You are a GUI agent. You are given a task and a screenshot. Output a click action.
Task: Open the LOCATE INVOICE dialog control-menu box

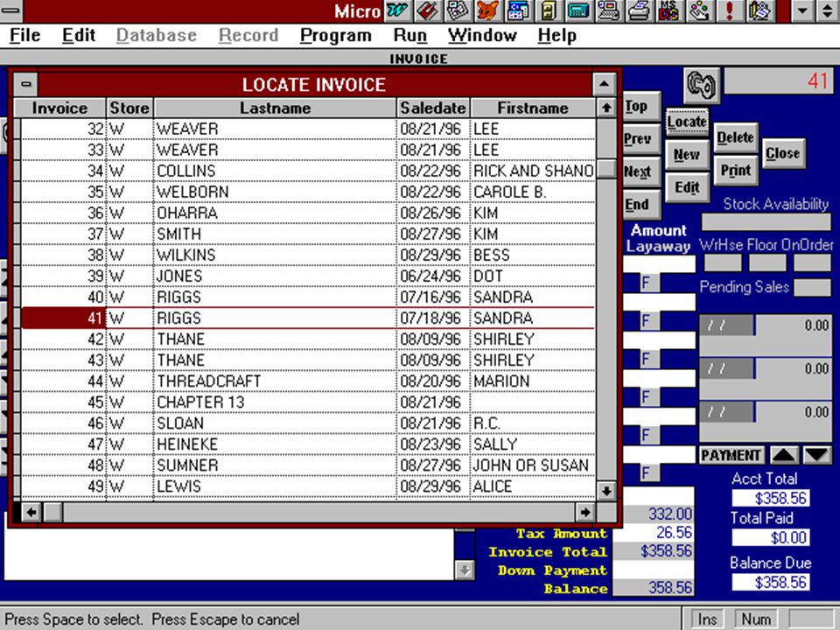[x=25, y=84]
